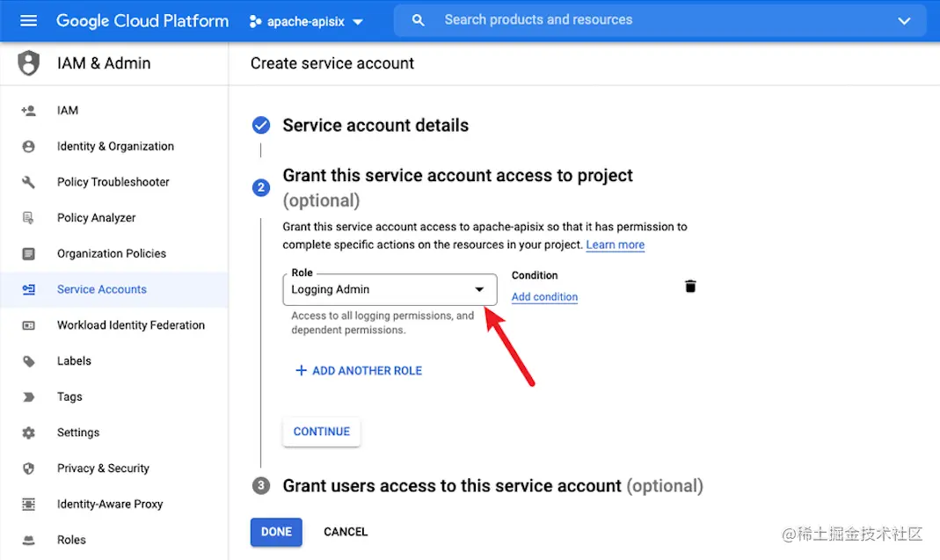Go to Identity & Organization
Screen dimensions: 940x560
[114, 146]
